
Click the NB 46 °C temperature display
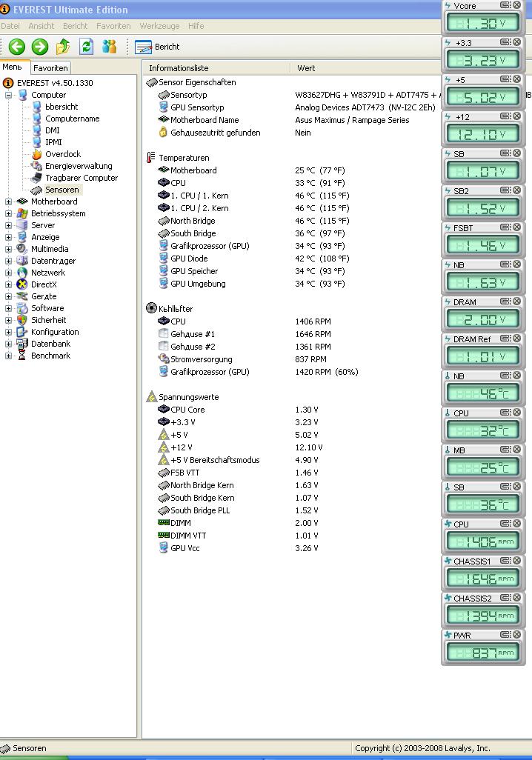click(x=483, y=393)
